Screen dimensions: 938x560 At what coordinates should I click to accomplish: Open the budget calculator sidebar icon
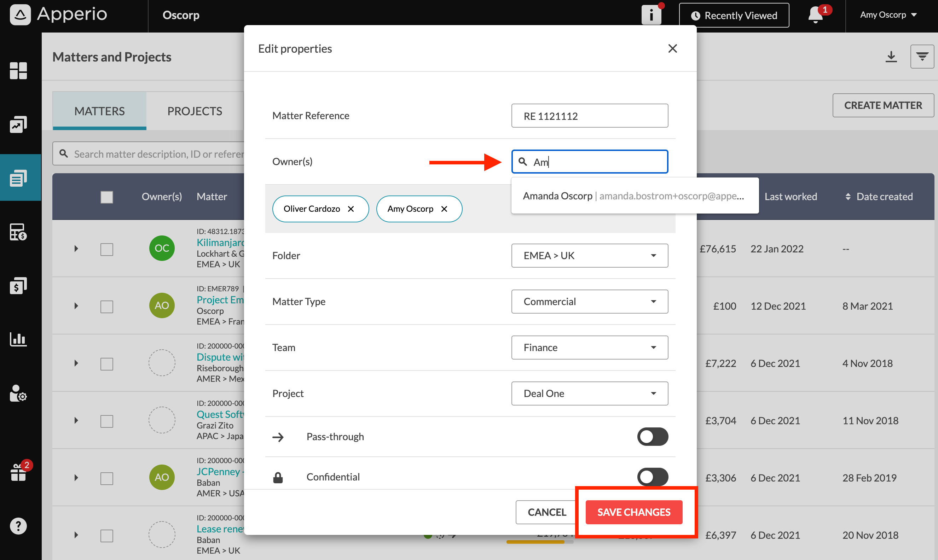(x=18, y=232)
